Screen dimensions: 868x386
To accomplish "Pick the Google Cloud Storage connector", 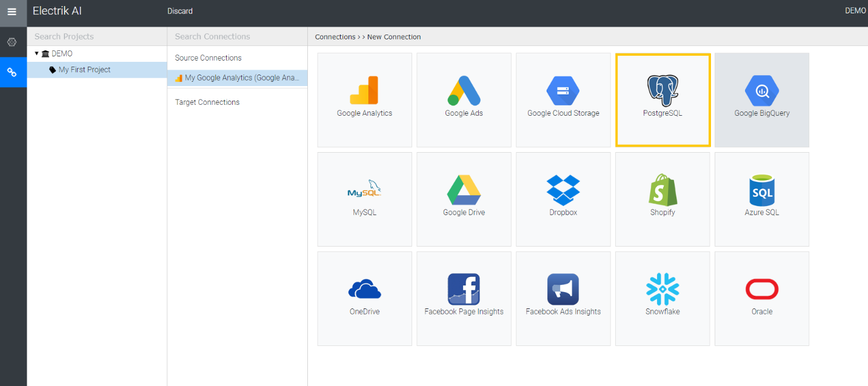I will (563, 100).
